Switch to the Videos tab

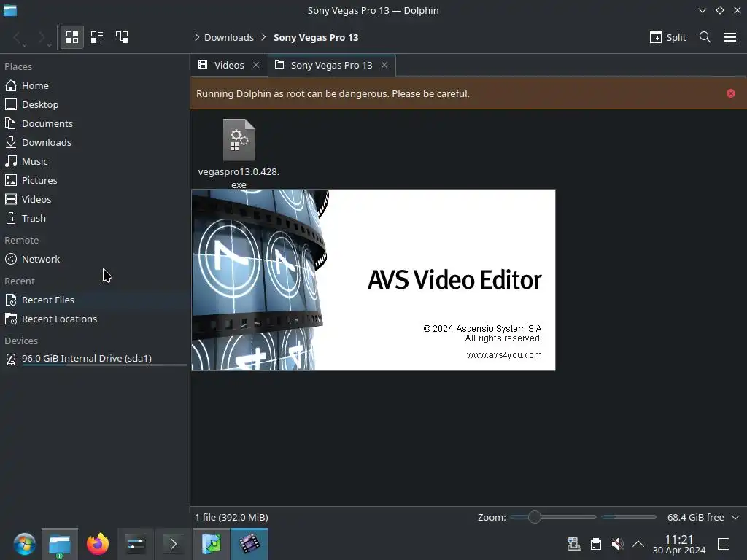coord(228,65)
